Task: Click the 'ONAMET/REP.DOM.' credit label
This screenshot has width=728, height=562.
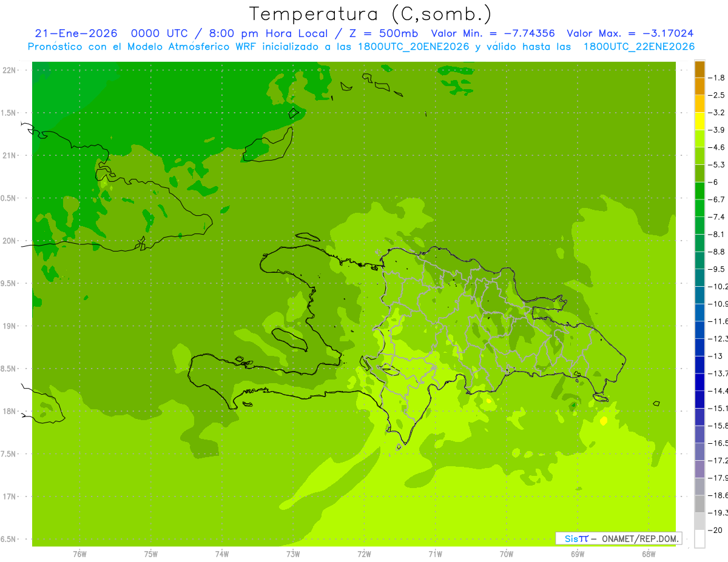Action: 640,538
